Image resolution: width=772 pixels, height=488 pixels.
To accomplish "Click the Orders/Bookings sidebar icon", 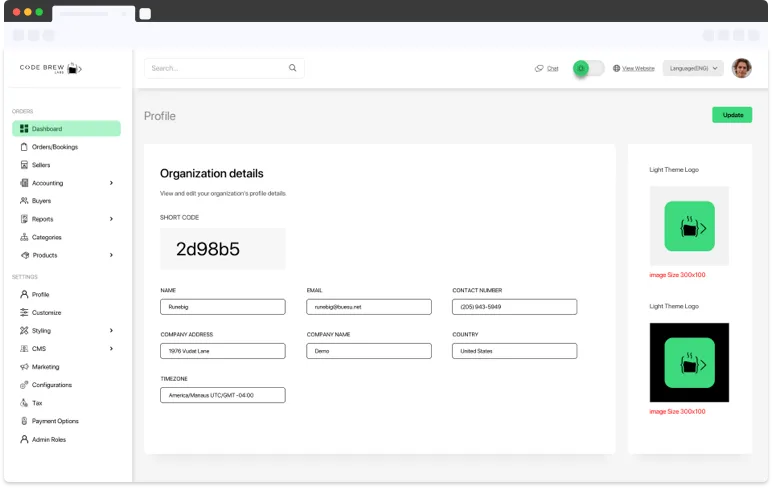I will pyautogui.click(x=24, y=147).
